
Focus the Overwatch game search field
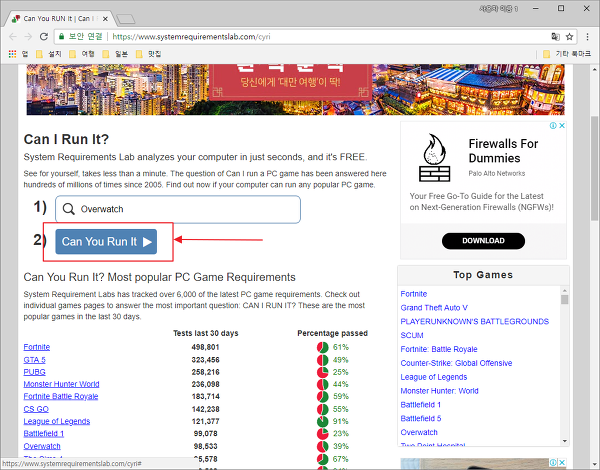[178, 209]
